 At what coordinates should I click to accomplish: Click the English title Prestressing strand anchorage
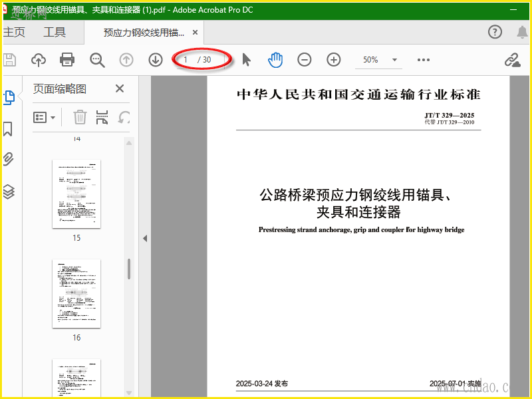pyautogui.click(x=361, y=229)
